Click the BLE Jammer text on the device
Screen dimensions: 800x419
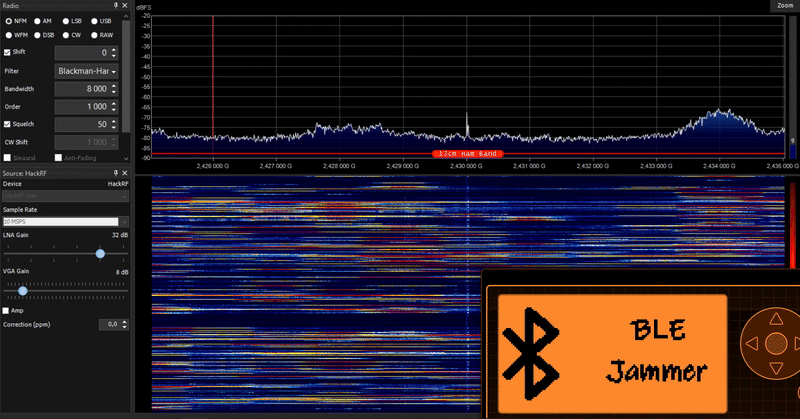click(x=657, y=351)
